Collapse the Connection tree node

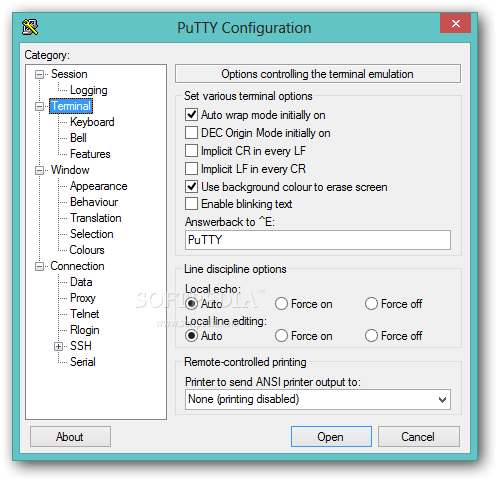pyautogui.click(x=39, y=266)
